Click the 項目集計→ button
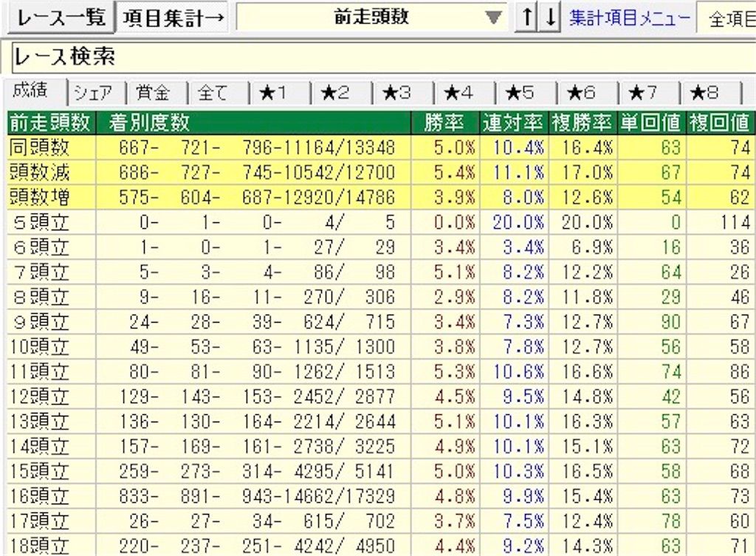 tap(173, 18)
